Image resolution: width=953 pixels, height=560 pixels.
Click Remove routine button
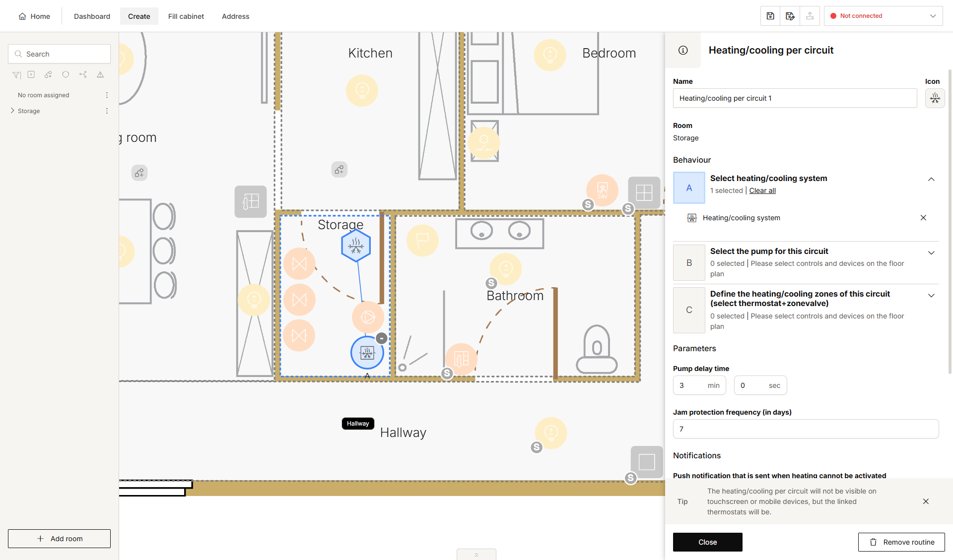pos(901,542)
